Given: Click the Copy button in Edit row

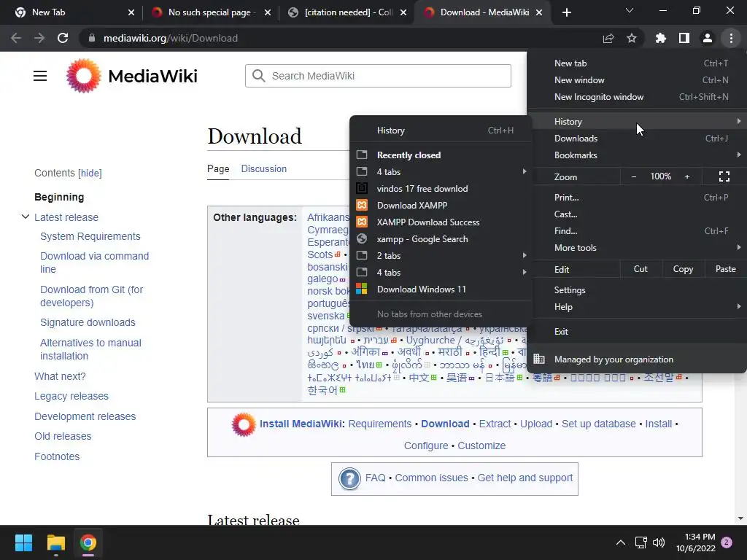Looking at the screenshot, I should pos(683,269).
